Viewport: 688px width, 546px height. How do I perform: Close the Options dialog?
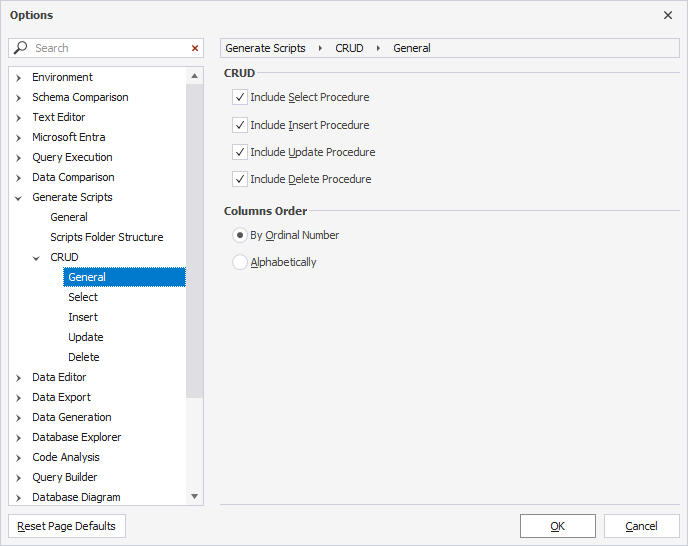668,15
